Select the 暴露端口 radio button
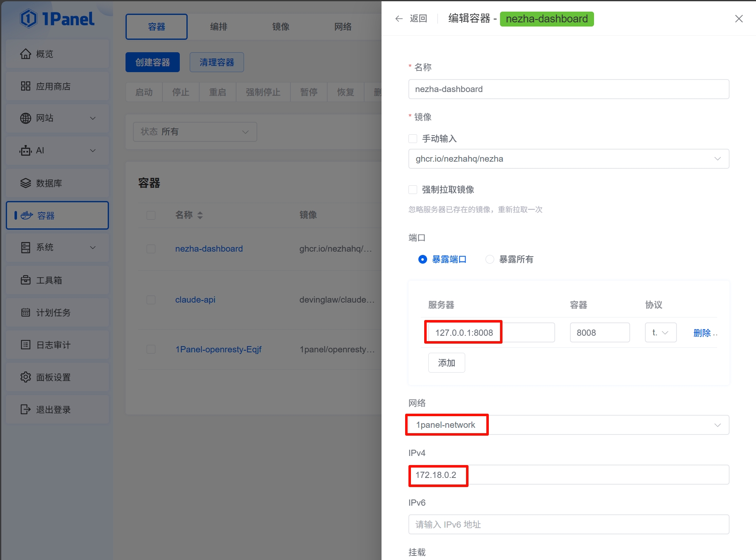Viewport: 756px width, 560px height. 423,259
